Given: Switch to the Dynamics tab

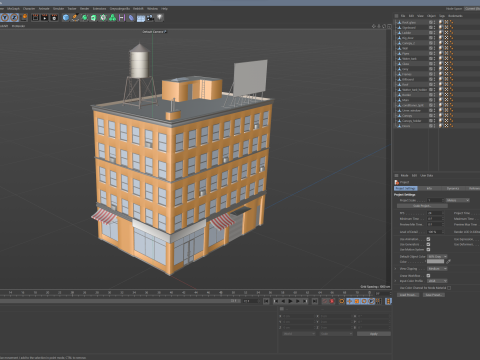Looking at the screenshot, I should click(x=453, y=189).
